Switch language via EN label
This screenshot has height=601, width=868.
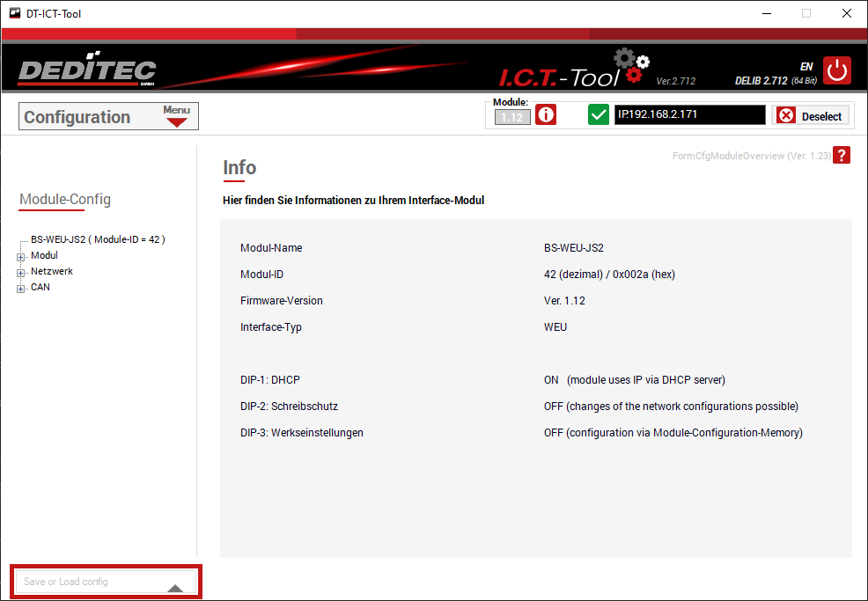[x=805, y=66]
